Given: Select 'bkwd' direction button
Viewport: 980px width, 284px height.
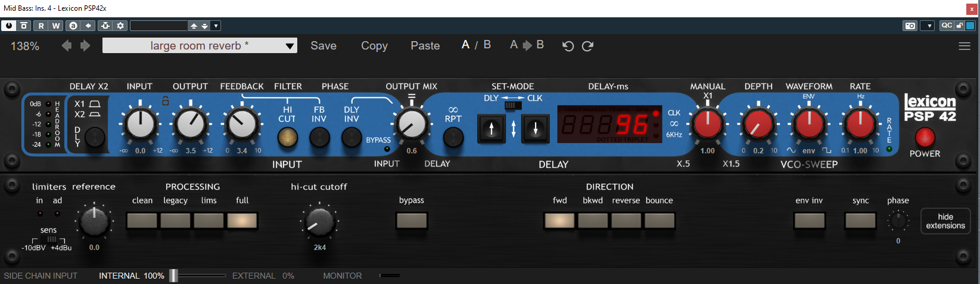Looking at the screenshot, I should 593,220.
